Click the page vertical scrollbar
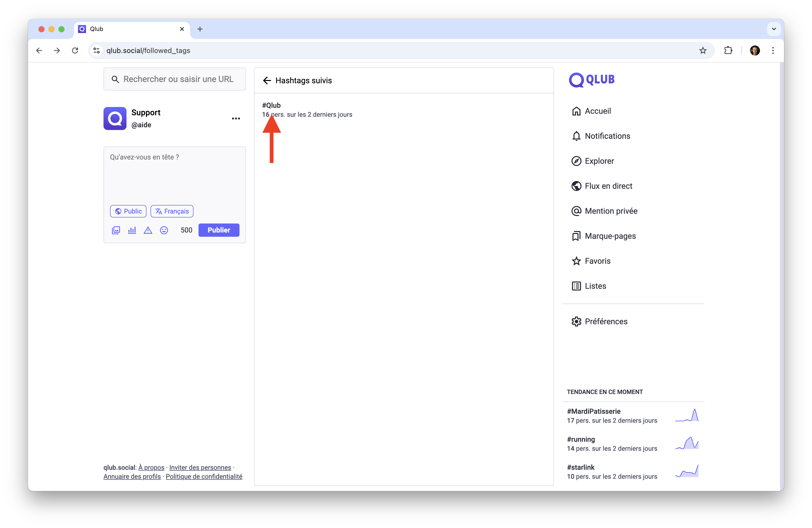 (782, 276)
